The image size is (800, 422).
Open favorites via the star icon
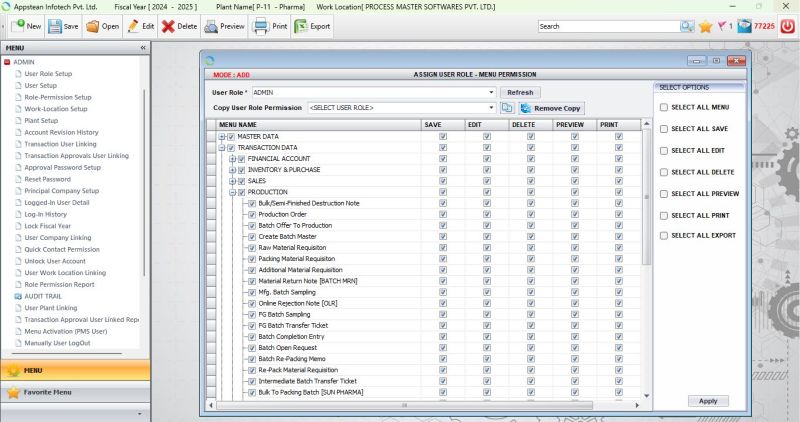click(x=705, y=27)
